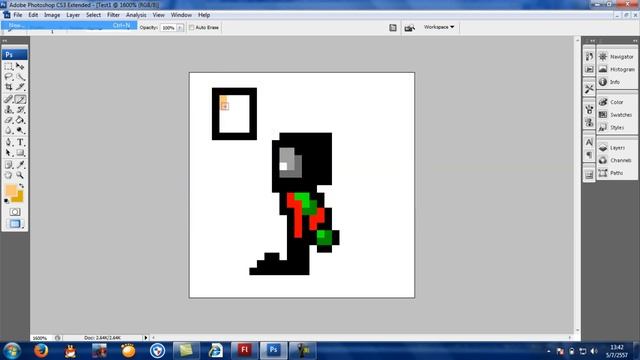
Task: Select the Pencil tool
Action: click(x=20, y=99)
